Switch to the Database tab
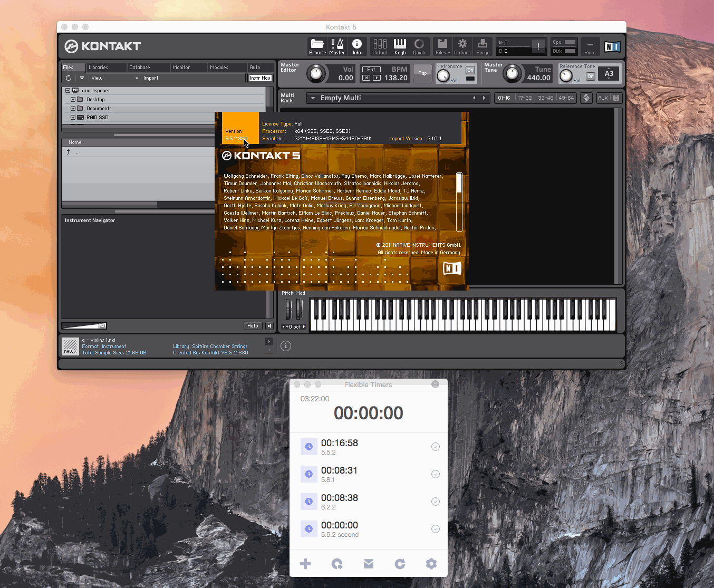This screenshot has height=588, width=714. coord(149,68)
